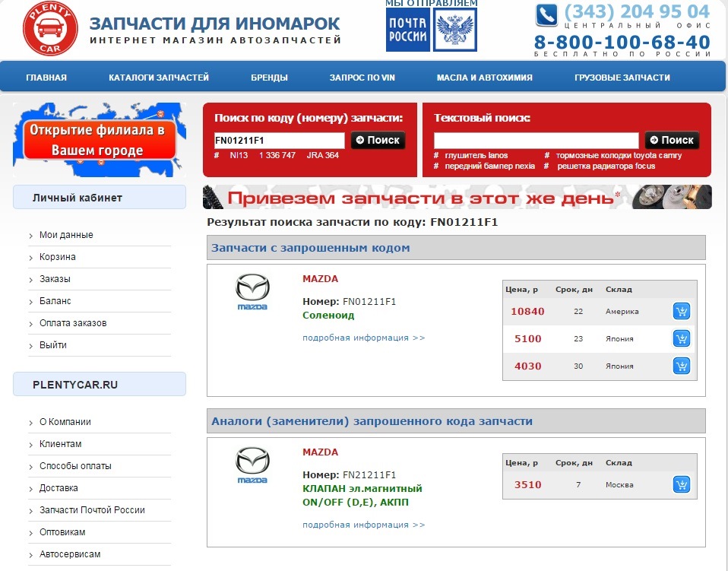The height and width of the screenshot is (571, 728).
Task: Click the price 5100
Action: click(528, 338)
